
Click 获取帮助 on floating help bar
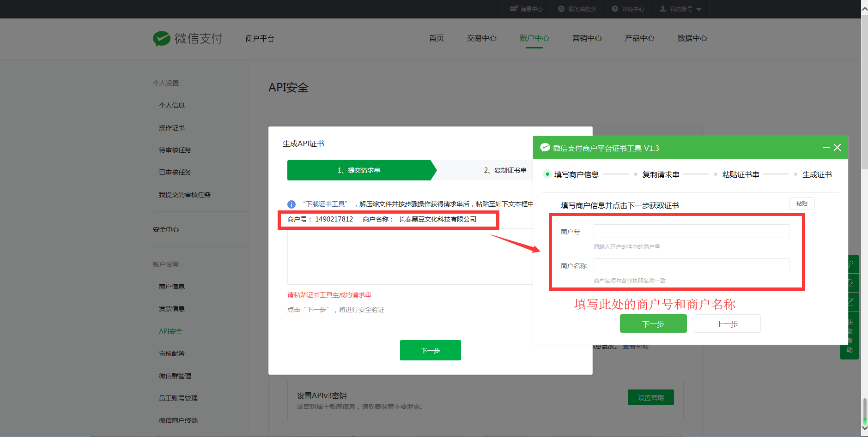[850, 336]
